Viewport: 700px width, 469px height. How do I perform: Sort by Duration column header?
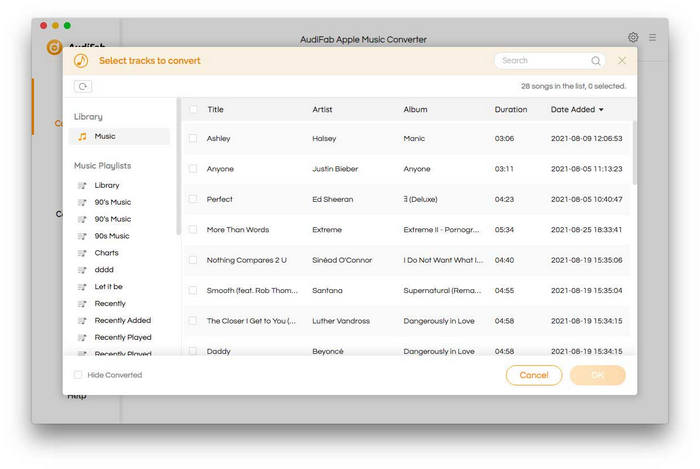point(511,109)
